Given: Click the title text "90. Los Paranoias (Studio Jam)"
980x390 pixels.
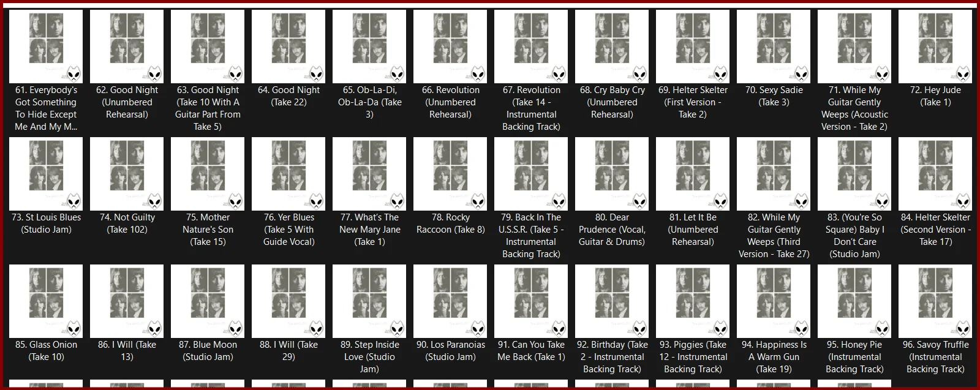Looking at the screenshot, I should tap(450, 351).
